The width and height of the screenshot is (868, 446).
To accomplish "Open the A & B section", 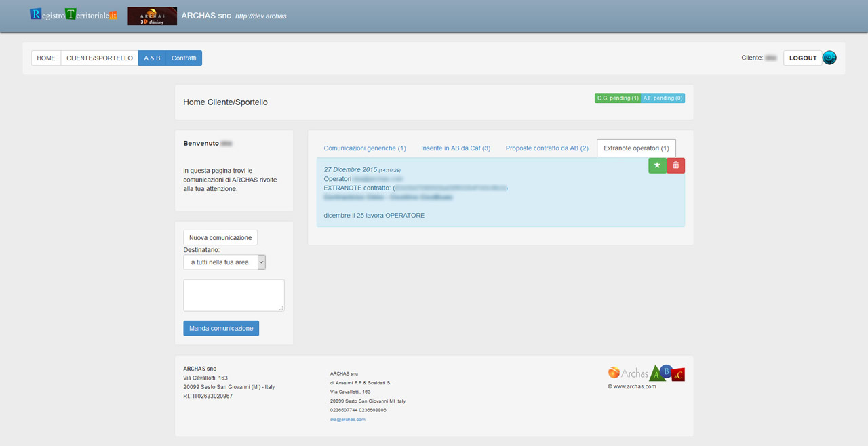I will 152,58.
